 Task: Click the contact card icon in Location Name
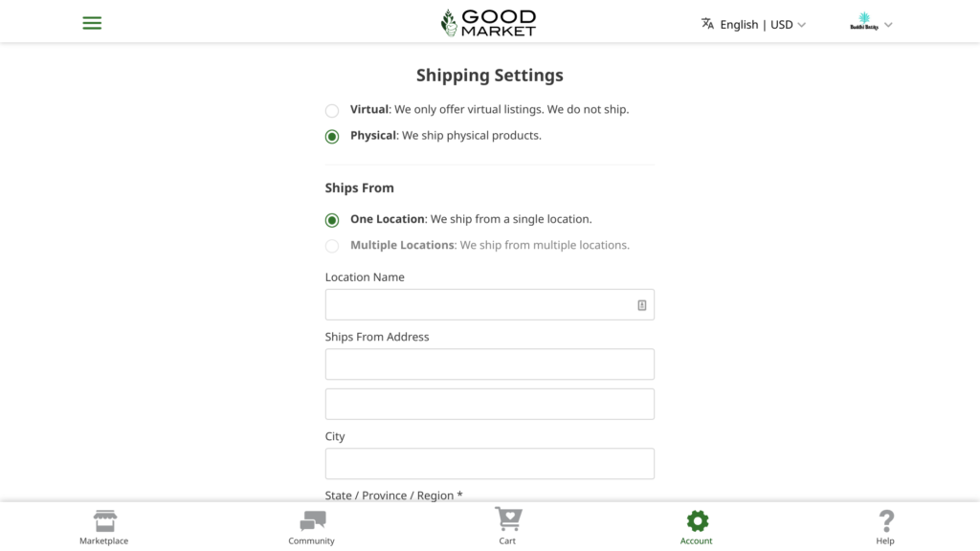641,305
